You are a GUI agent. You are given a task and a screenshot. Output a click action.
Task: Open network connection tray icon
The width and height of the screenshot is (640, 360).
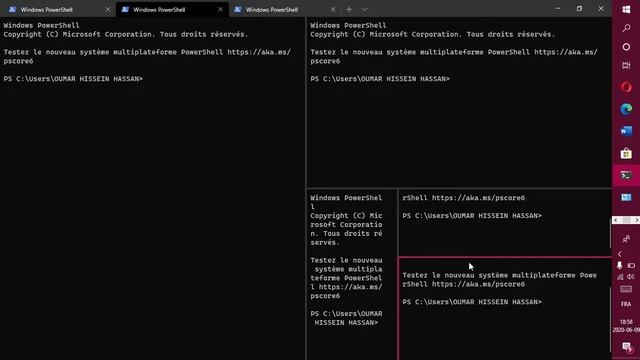tap(620, 277)
